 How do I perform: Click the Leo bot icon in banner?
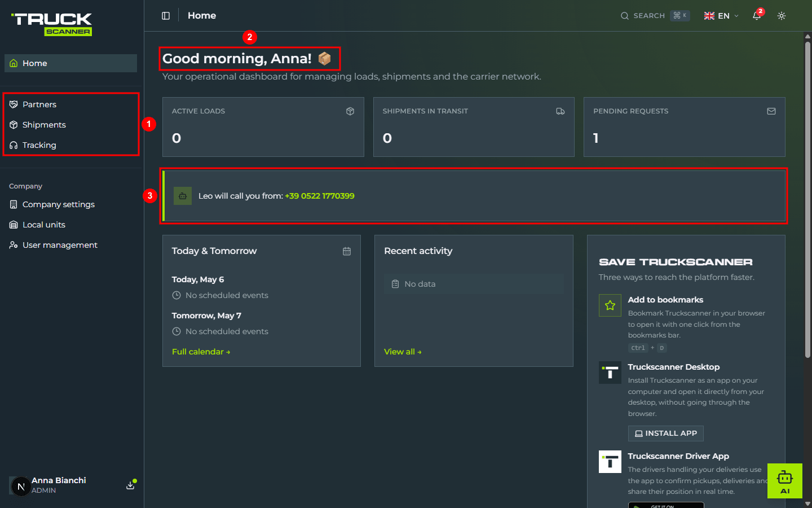tap(183, 196)
